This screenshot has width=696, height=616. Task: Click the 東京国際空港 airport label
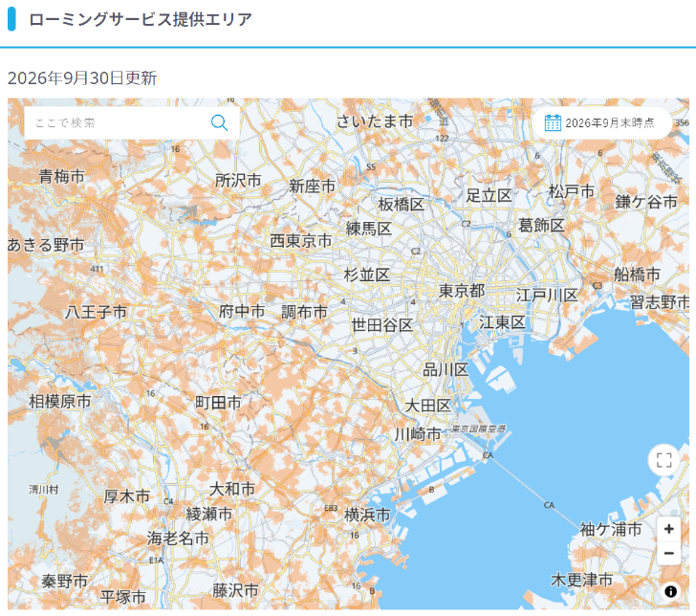pyautogui.click(x=478, y=429)
